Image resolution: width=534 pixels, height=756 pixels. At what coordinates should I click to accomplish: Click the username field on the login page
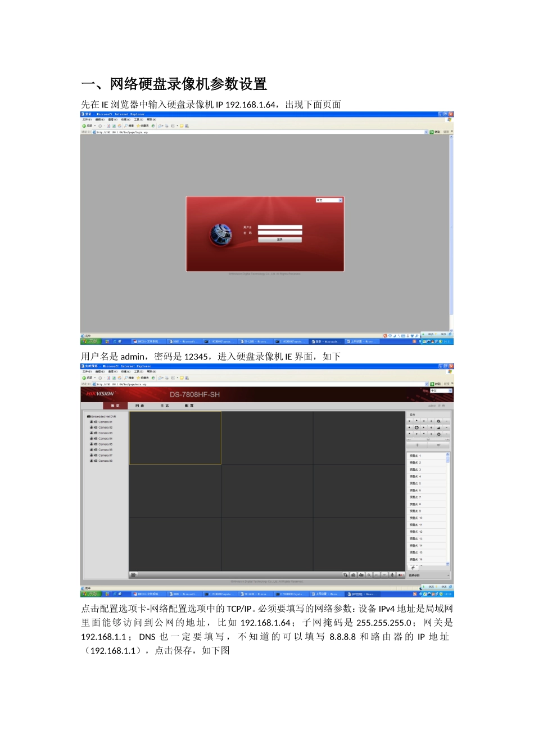click(x=280, y=227)
